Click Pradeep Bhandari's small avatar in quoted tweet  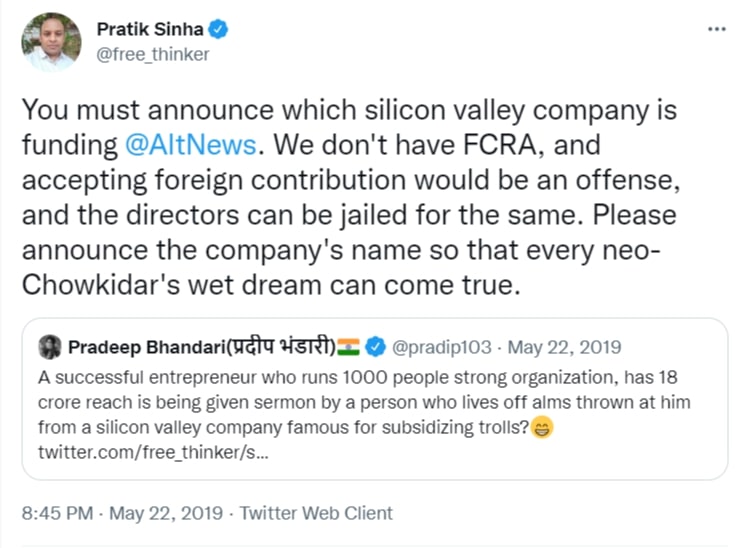tap(49, 347)
